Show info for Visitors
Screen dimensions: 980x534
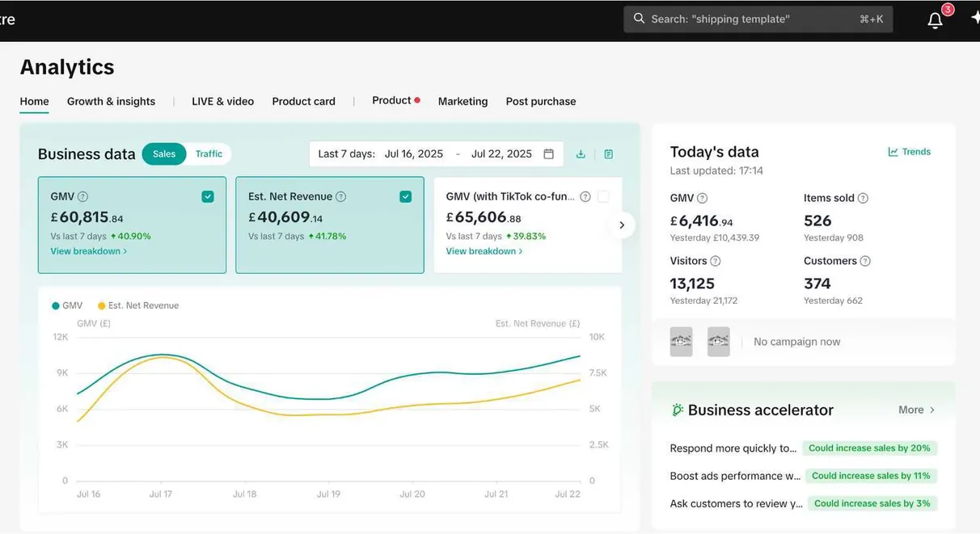tap(715, 261)
